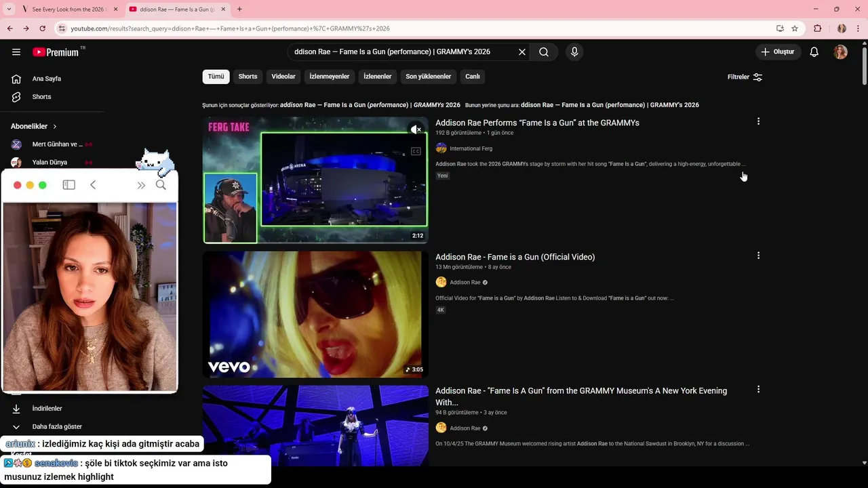
Task: Play the Ferg Take thumbnail video
Action: pyautogui.click(x=315, y=180)
